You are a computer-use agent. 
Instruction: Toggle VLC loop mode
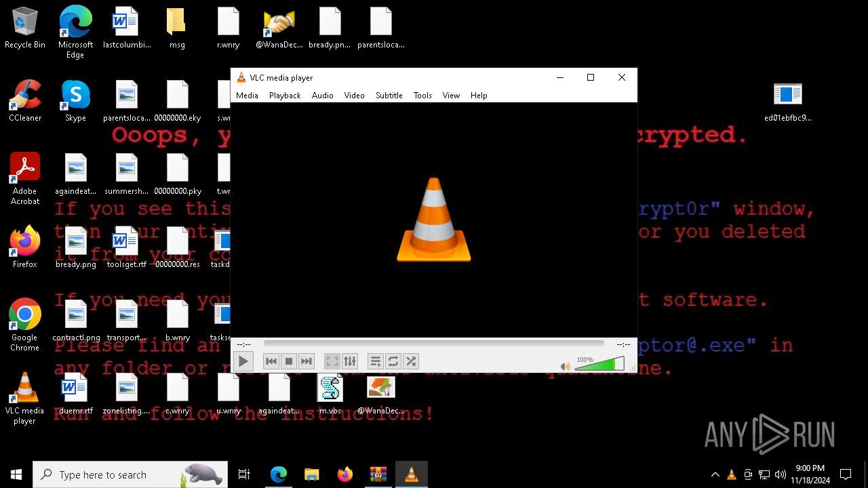[x=393, y=361]
